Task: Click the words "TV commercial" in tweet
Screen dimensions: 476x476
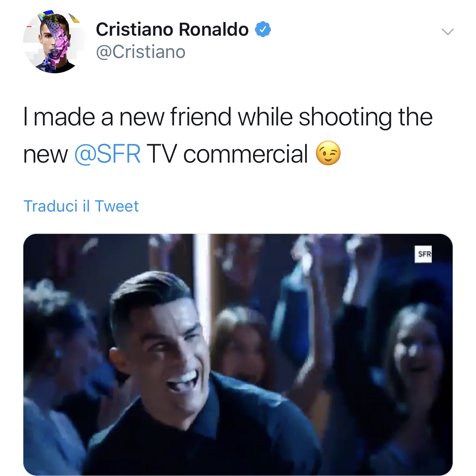Action: pos(227,154)
